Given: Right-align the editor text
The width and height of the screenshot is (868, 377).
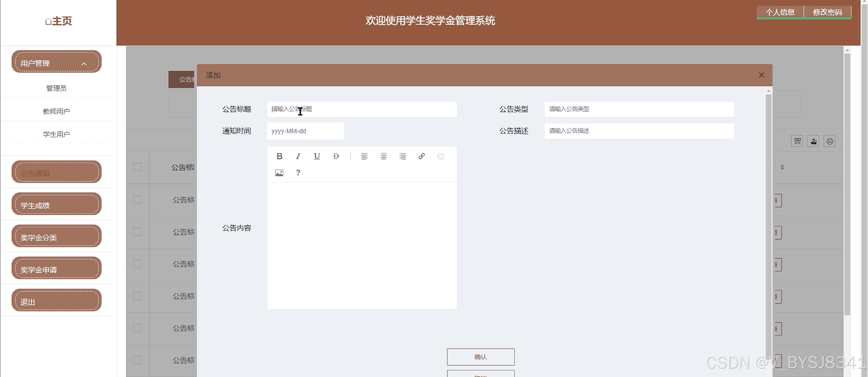Looking at the screenshot, I should pyautogui.click(x=403, y=156).
